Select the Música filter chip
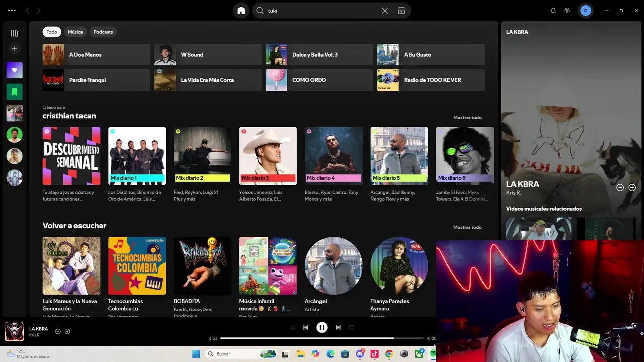 pyautogui.click(x=75, y=32)
